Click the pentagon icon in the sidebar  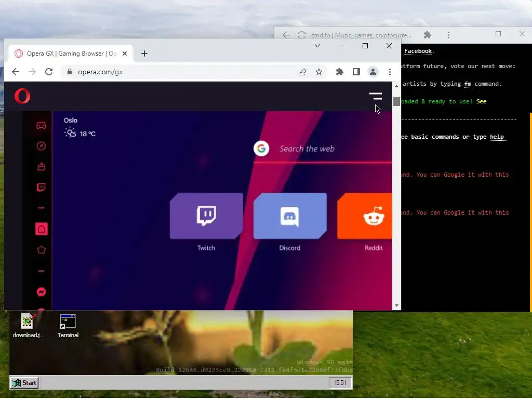(x=41, y=250)
